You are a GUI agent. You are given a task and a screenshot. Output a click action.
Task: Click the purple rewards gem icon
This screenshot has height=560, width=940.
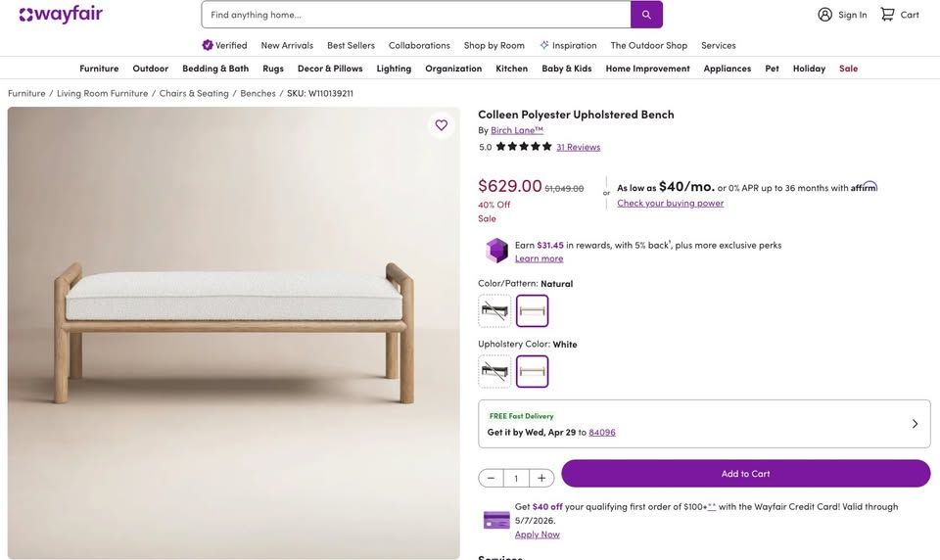pyautogui.click(x=496, y=251)
